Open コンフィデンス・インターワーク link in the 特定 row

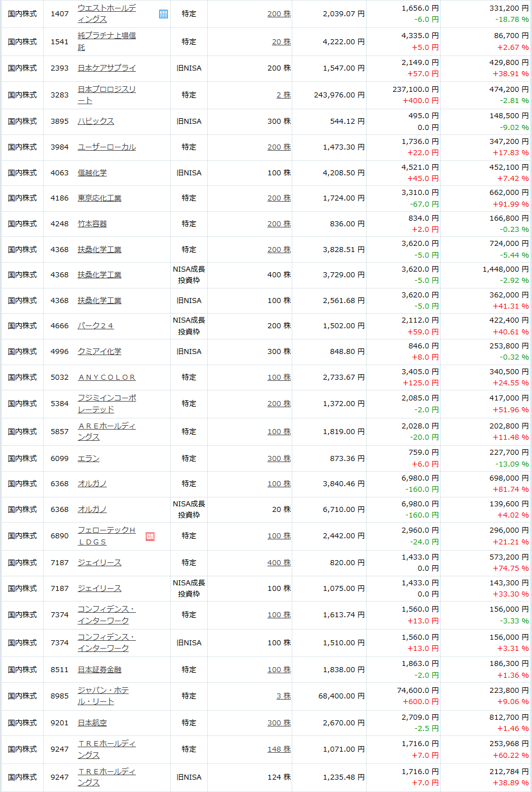coord(106,614)
